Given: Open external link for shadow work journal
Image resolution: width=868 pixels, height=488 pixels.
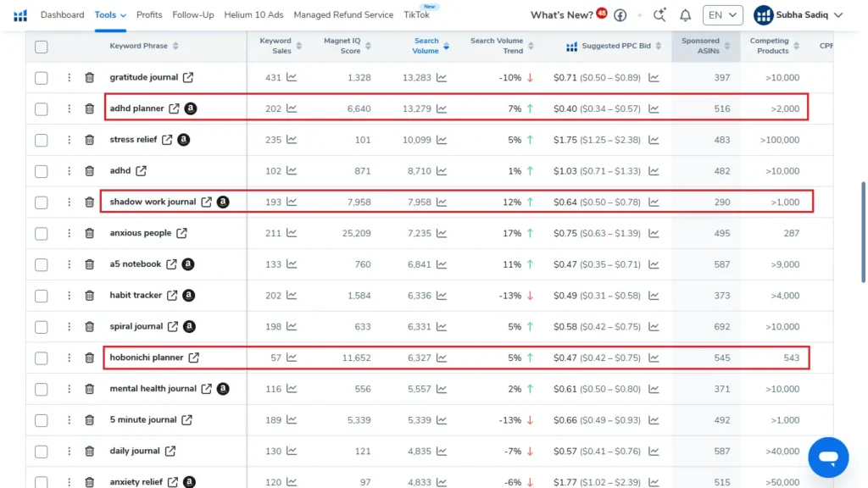Looking at the screenshot, I should (x=207, y=202).
